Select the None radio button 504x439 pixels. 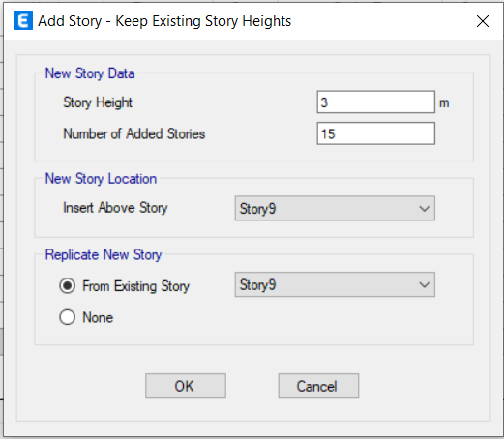(68, 317)
